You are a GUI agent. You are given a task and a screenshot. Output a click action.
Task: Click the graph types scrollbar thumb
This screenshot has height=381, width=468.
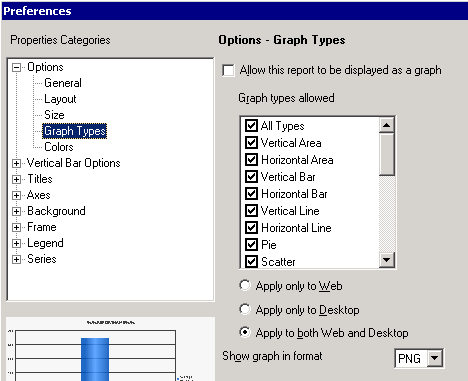[x=387, y=154]
